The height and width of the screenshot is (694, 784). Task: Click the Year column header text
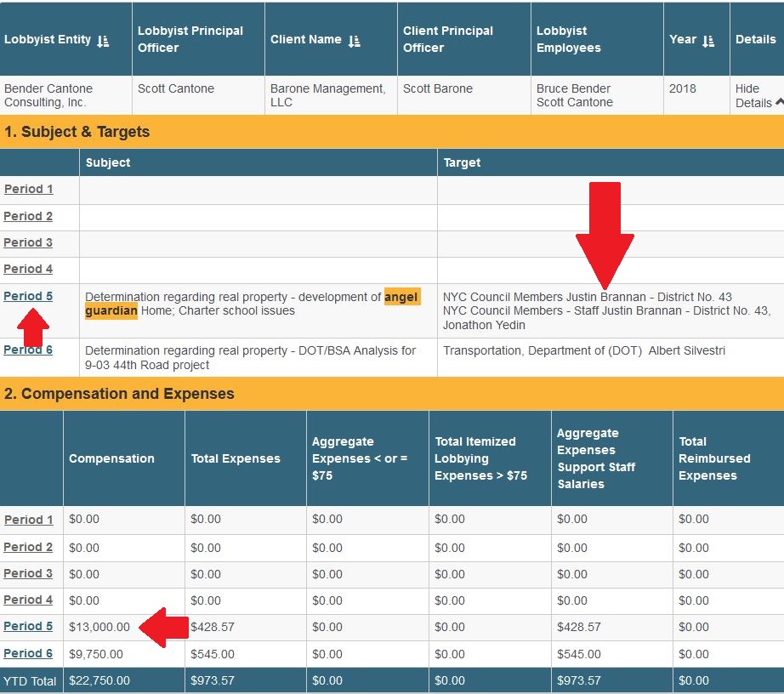coord(683,39)
